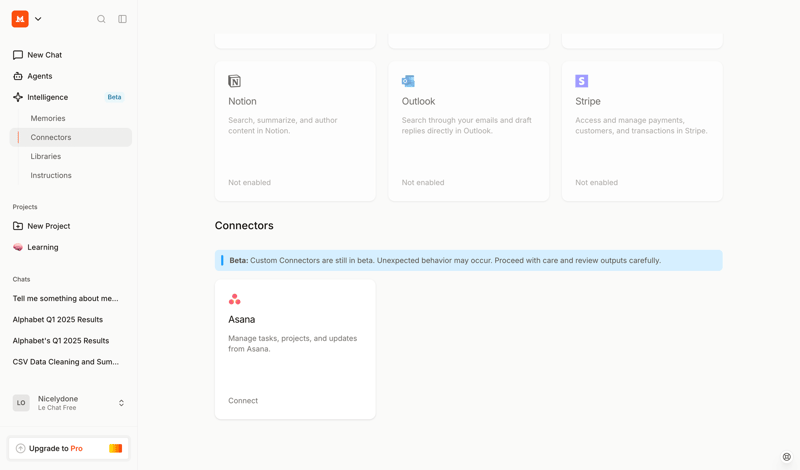Image resolution: width=800 pixels, height=470 pixels.
Task: Open the Alphabet Q1 2025 Results chat
Action: point(58,320)
